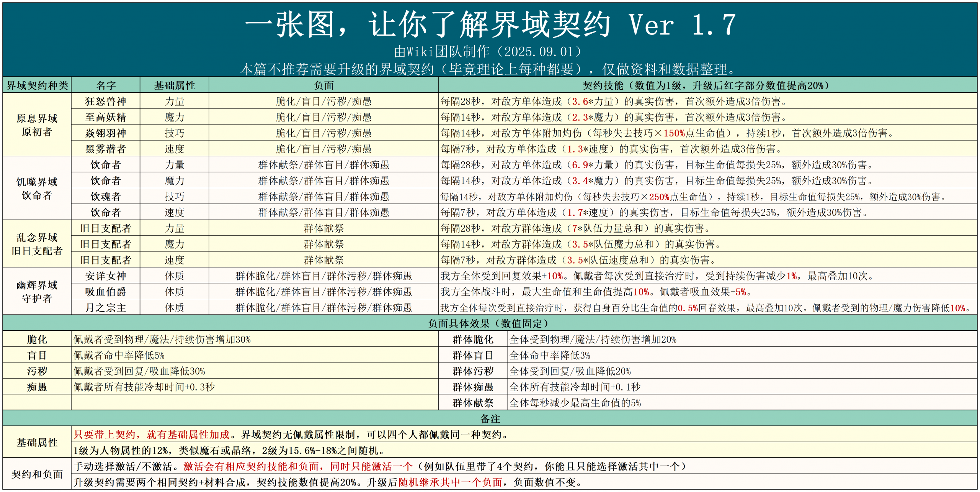Click the 脆化 effect label cell
This screenshot has width=980, height=492.
click(37, 339)
